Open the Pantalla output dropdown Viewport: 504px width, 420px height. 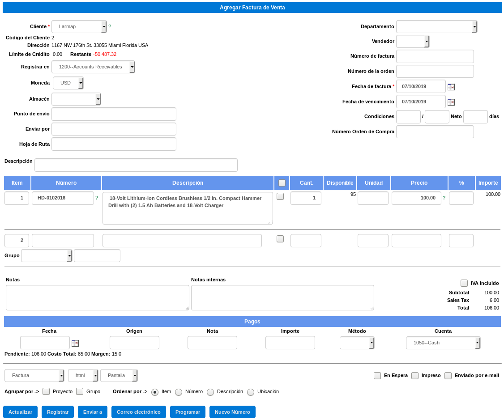pyautogui.click(x=119, y=375)
